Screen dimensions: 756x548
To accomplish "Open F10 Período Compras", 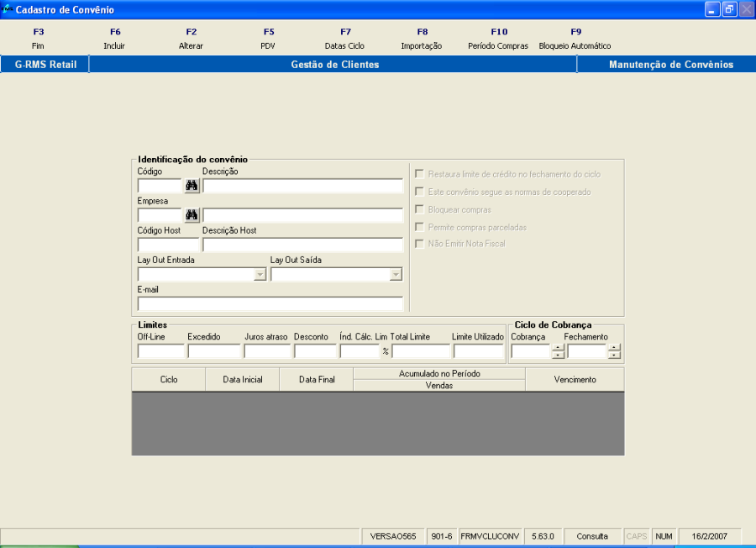I will tap(498, 38).
